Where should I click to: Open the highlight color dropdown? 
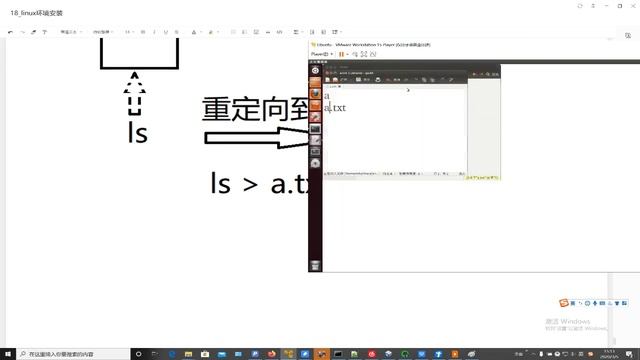tap(213, 32)
